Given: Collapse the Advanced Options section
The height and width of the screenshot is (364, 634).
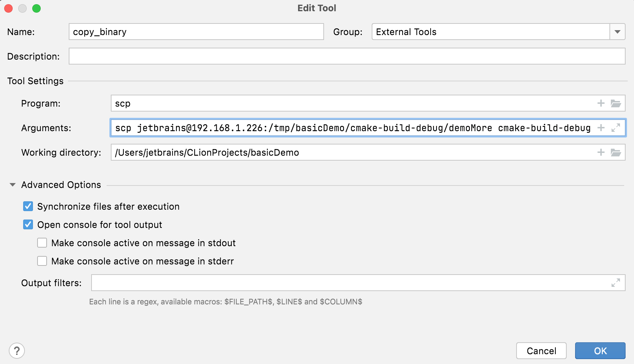Looking at the screenshot, I should [13, 185].
